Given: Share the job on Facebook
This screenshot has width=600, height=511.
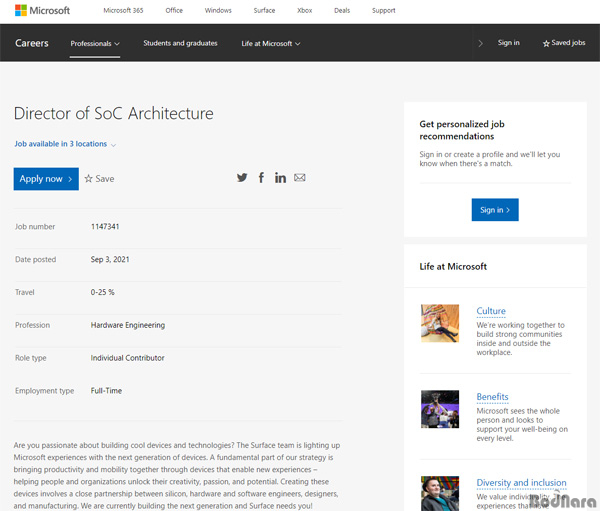Looking at the screenshot, I should pos(261,178).
